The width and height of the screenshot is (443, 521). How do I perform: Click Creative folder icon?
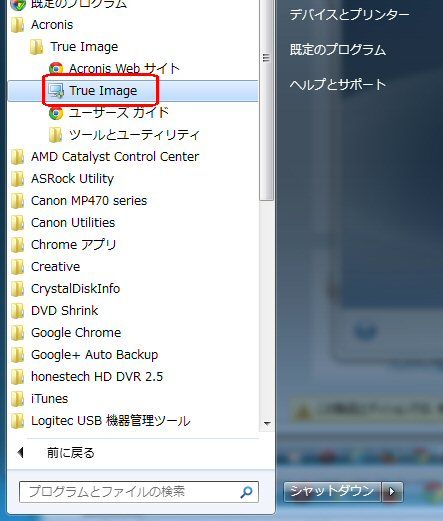tap(18, 267)
